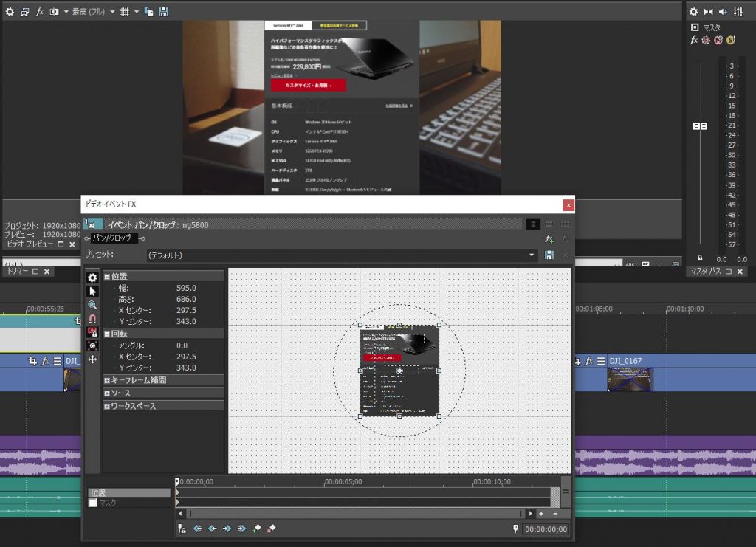
Task: Expand the ソース section
Action: [x=107, y=393]
